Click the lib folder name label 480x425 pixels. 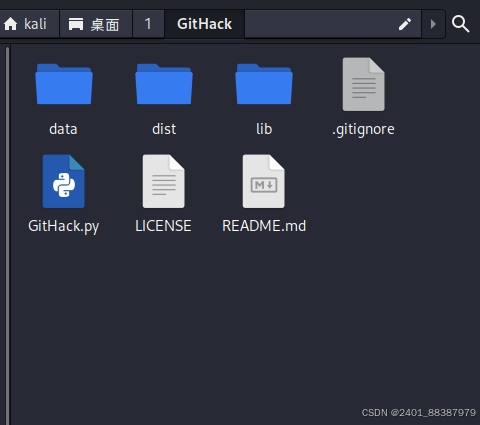tap(264, 129)
